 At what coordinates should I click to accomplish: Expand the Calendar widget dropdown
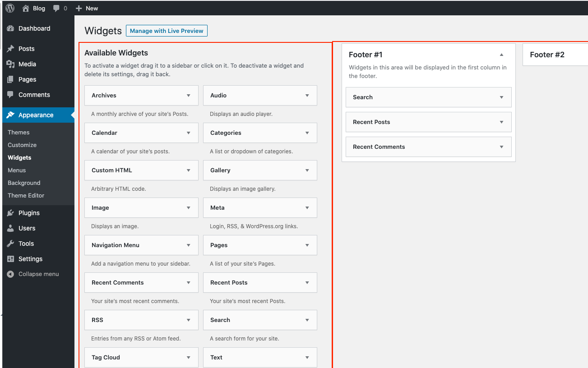(x=190, y=133)
